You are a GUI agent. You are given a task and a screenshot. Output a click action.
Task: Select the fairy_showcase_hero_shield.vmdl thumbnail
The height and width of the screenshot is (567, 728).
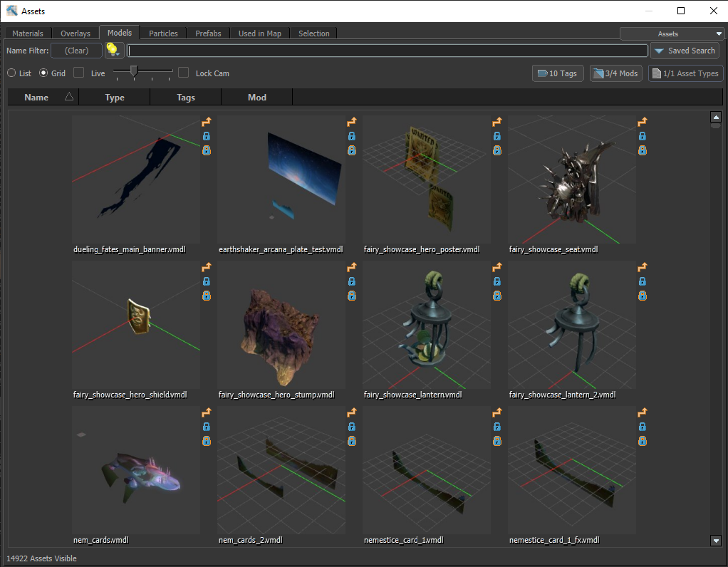pos(136,325)
